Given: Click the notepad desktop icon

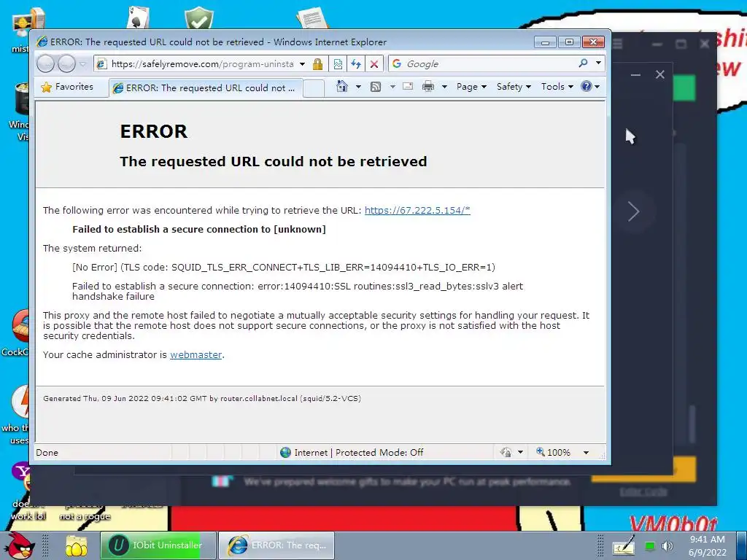Looking at the screenshot, I should click(x=312, y=18).
